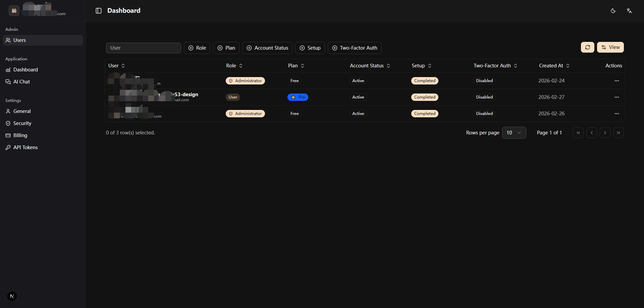Click the User search input field
The height and width of the screenshot is (308, 644).
pyautogui.click(x=143, y=48)
